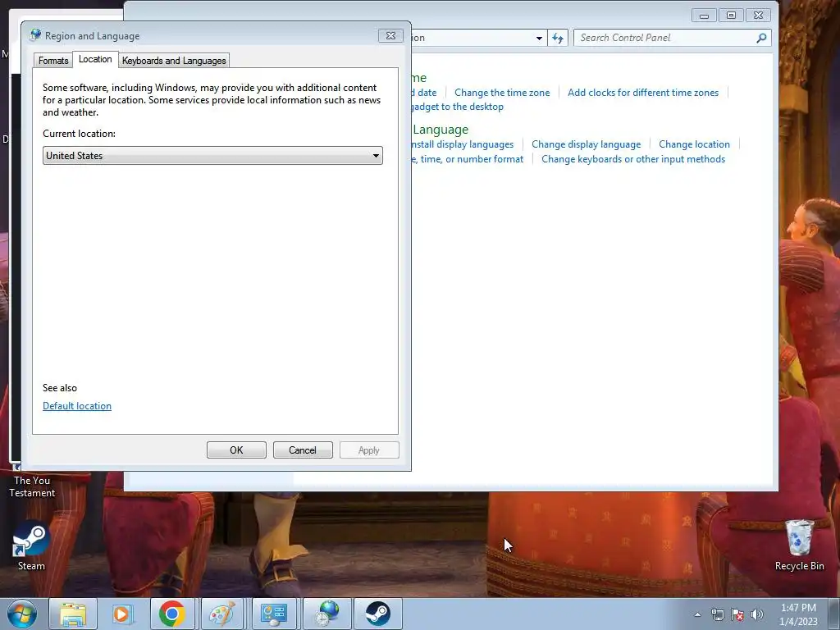Click the partially hidden install display languages link

click(463, 144)
